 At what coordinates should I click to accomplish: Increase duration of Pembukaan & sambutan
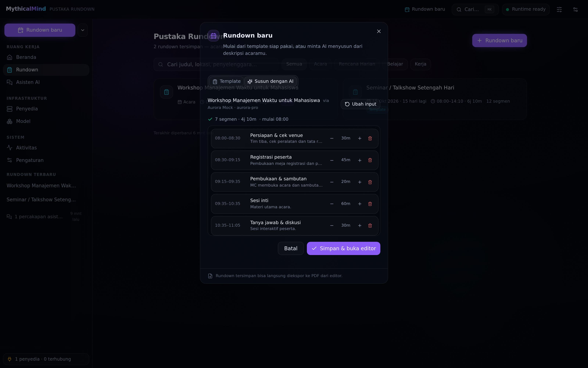(x=360, y=182)
